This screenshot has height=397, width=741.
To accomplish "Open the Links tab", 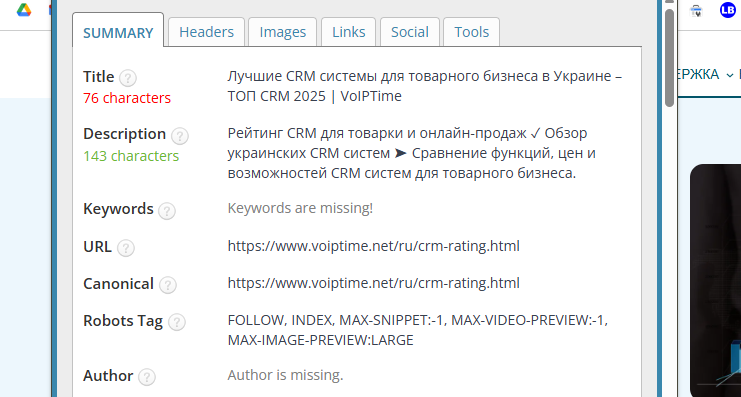I will pos(349,32).
